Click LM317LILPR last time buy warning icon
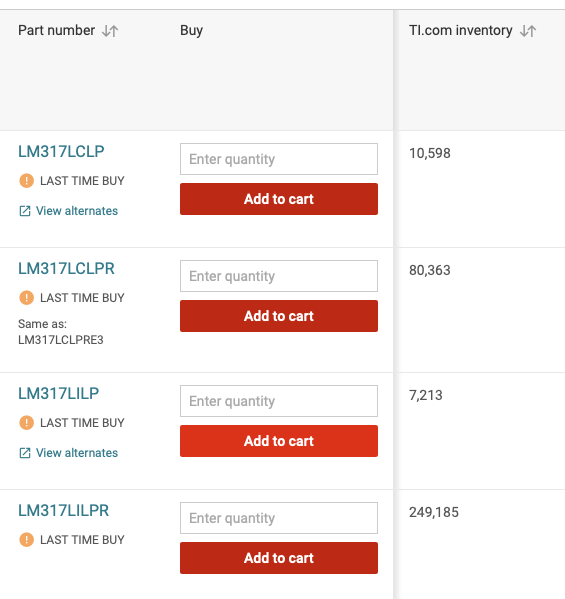 (26, 540)
